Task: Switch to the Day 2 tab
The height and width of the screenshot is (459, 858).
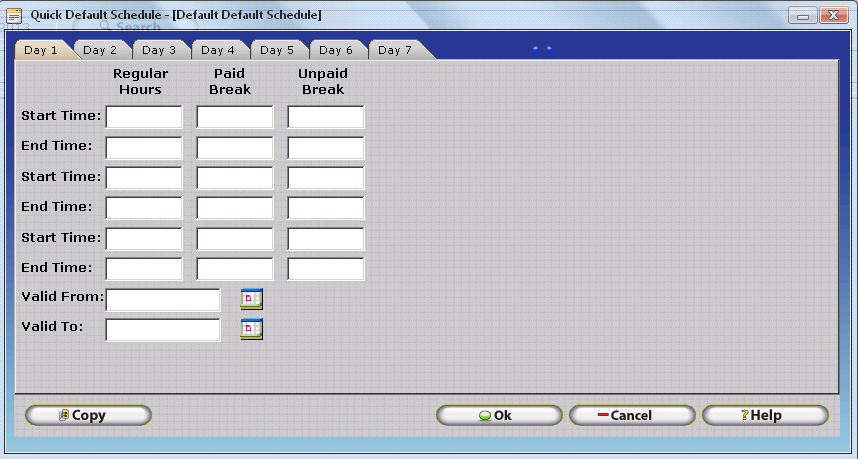Action: click(x=100, y=50)
